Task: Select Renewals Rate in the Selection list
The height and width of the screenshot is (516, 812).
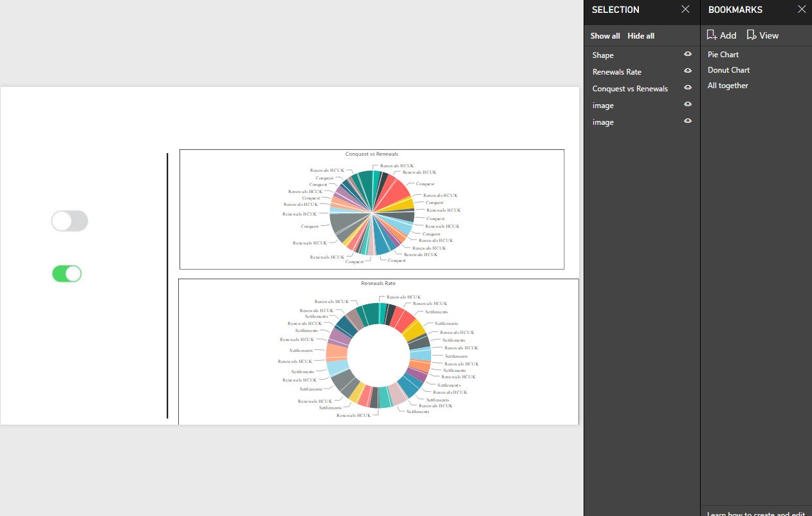Action: click(x=617, y=72)
